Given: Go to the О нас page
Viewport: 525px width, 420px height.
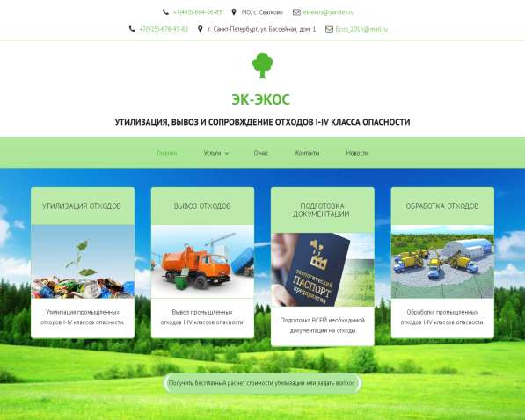Looking at the screenshot, I should pyautogui.click(x=261, y=153).
